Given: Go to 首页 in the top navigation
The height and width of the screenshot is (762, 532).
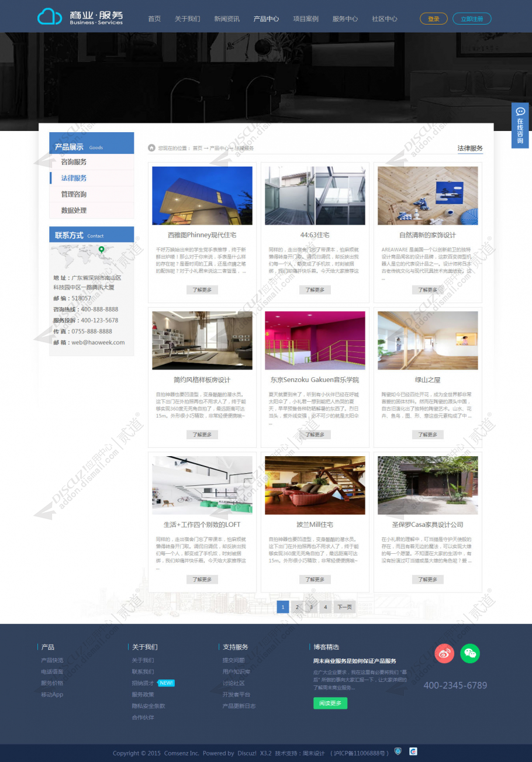Looking at the screenshot, I should (154, 19).
